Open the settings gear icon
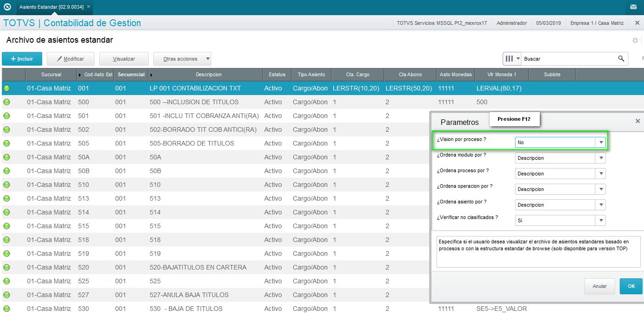 click(635, 40)
